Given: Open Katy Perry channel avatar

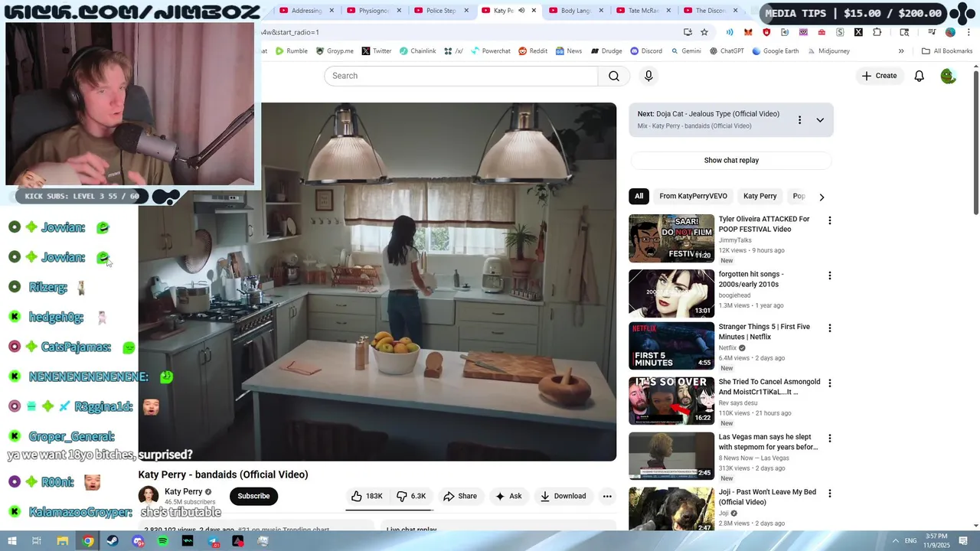Looking at the screenshot, I should click(x=149, y=496).
